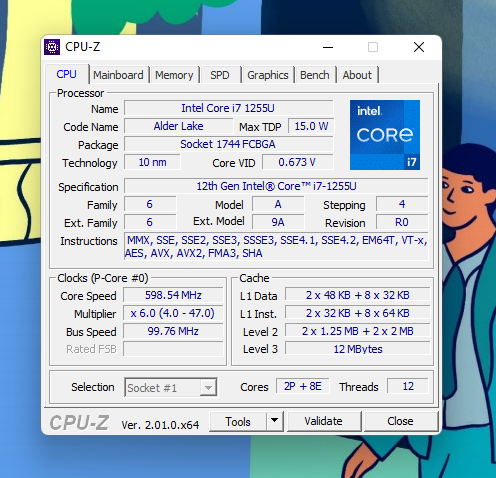Click the Package value 'Socket 1744 FCBGA'
The width and height of the screenshot is (496, 478).
tap(228, 144)
